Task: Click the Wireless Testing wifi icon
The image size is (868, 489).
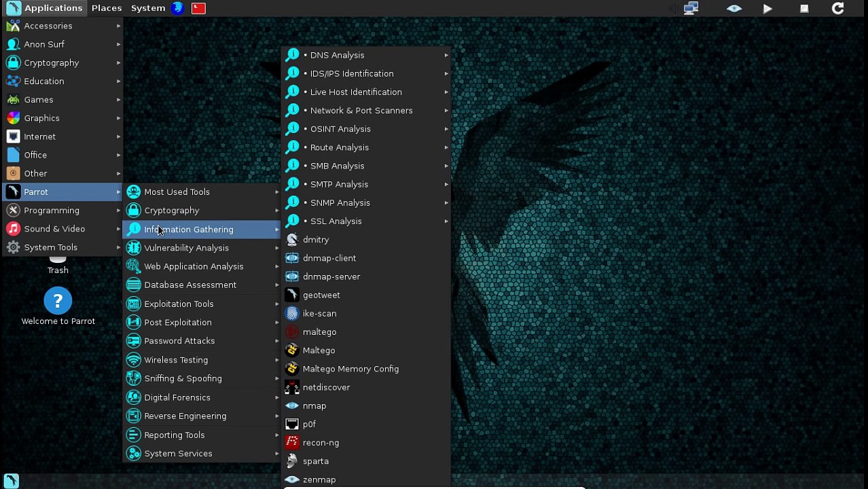Action: [134, 360]
